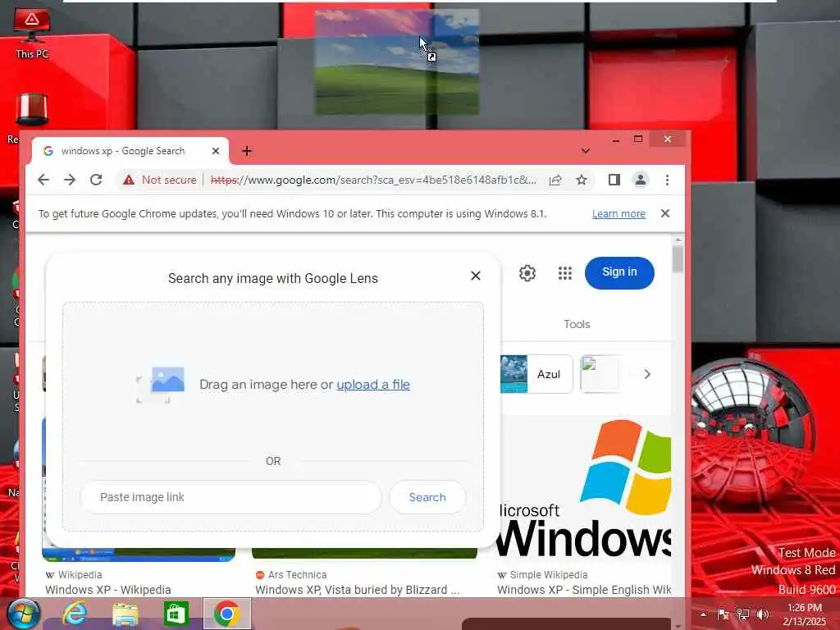
Task: Open the Chrome profile avatar menu
Action: 640,180
